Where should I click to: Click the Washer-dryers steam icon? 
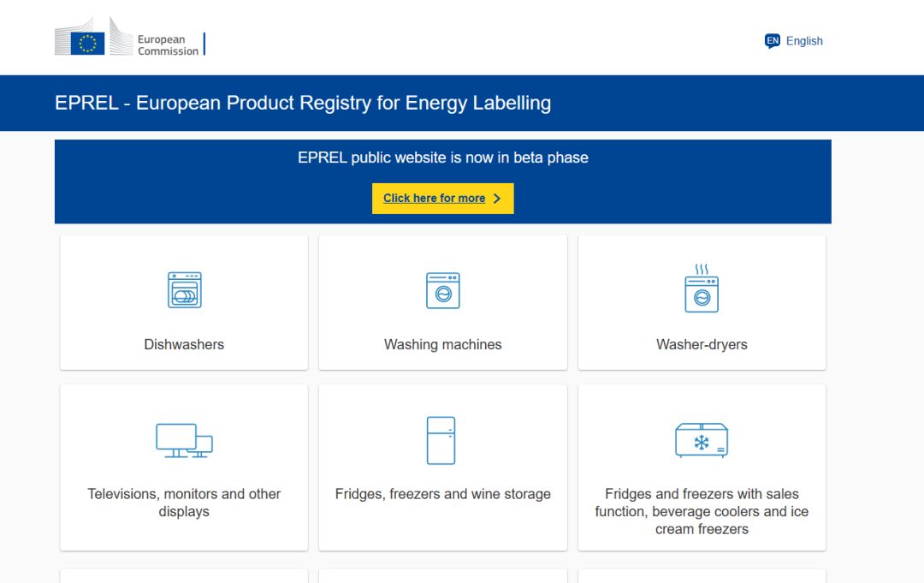tap(702, 289)
